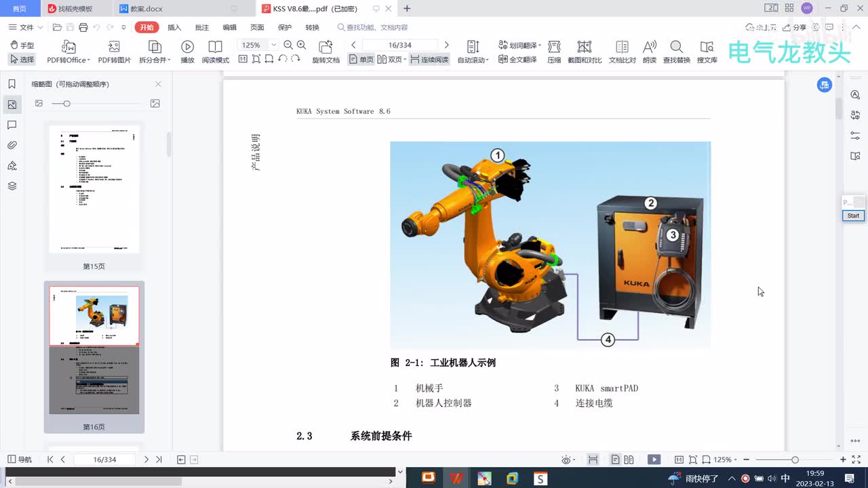Image resolution: width=868 pixels, height=488 pixels.
Task: Open eye protection mode dropdown in status bar
Action: click(568, 460)
